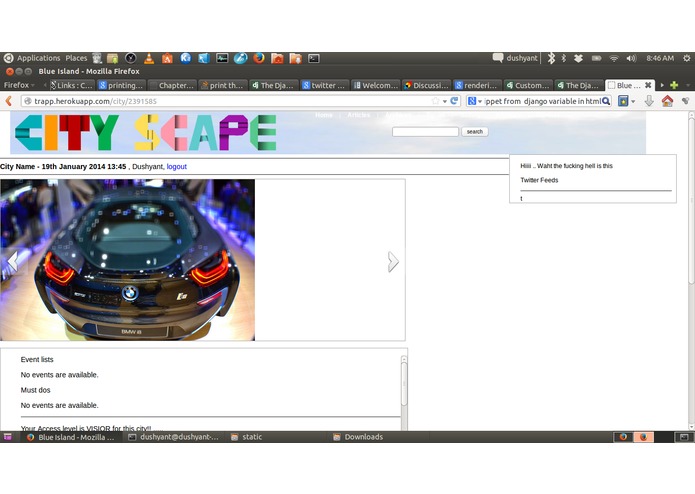This screenshot has height=494, width=695.
Task: Open the volume speaker indicator
Action: (x=631, y=58)
